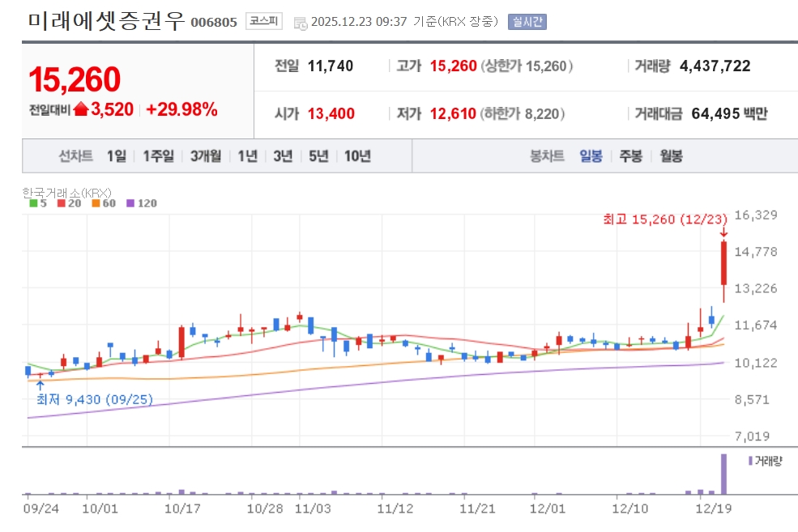Click the 11/03 date axis label
This screenshot has width=798, height=532.
[x=313, y=509]
